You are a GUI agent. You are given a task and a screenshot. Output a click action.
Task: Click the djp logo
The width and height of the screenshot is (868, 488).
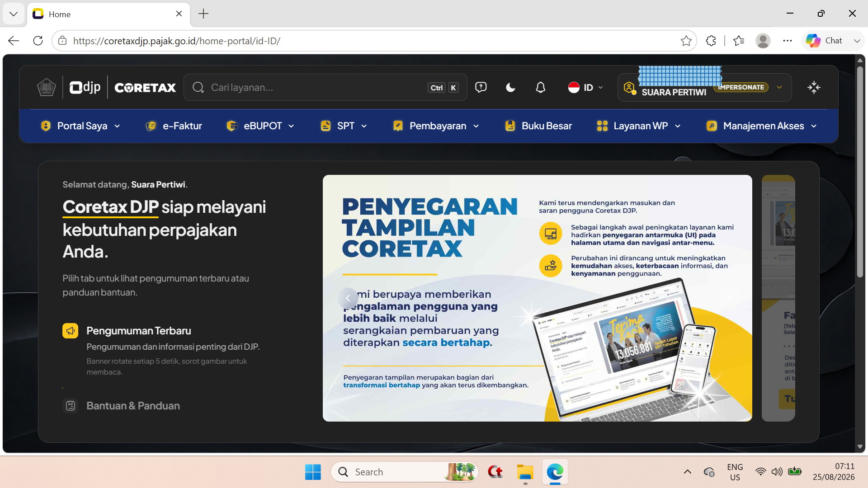click(x=85, y=87)
